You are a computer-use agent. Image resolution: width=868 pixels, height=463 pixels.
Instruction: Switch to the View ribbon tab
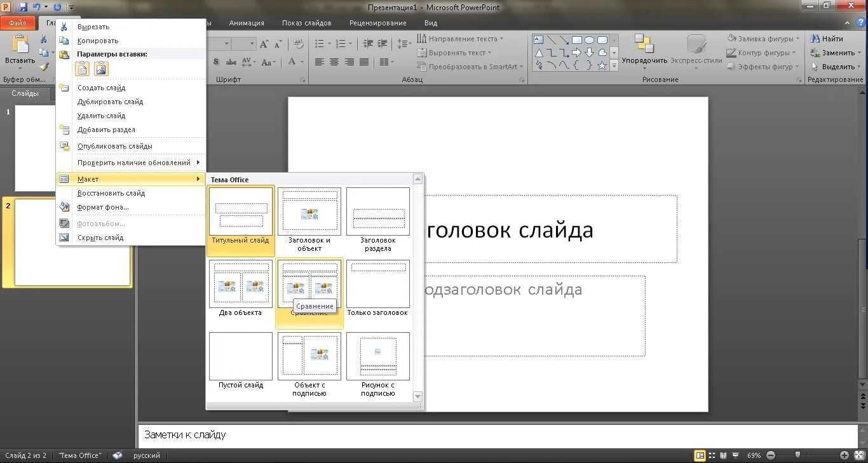[431, 23]
